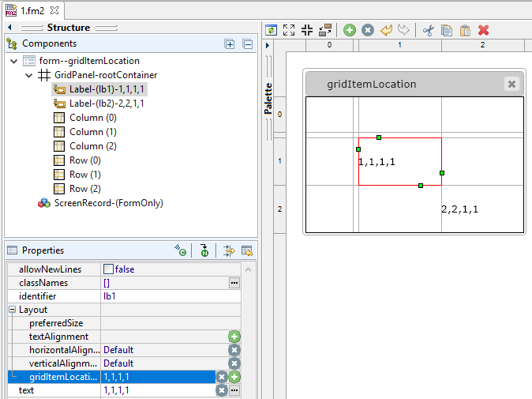The height and width of the screenshot is (399, 532).
Task: Click the undo arrow in designer toolbar
Action: tap(387, 30)
